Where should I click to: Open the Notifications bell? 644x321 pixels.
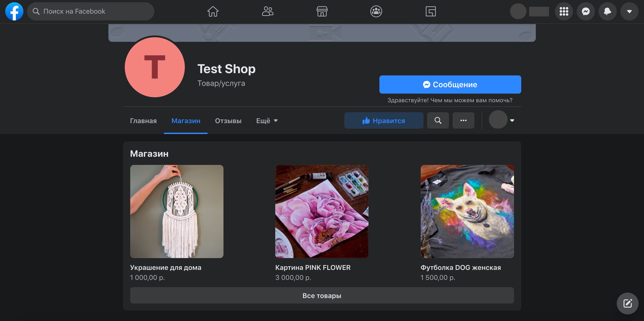(607, 11)
